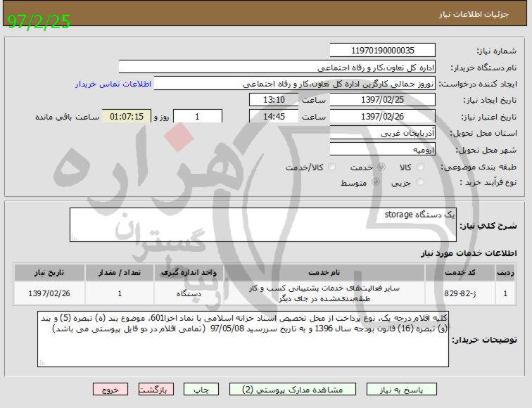Viewport: 532px width, 408px height.
Task: Click the توضیحات خریدار text area
Action: tap(243, 339)
